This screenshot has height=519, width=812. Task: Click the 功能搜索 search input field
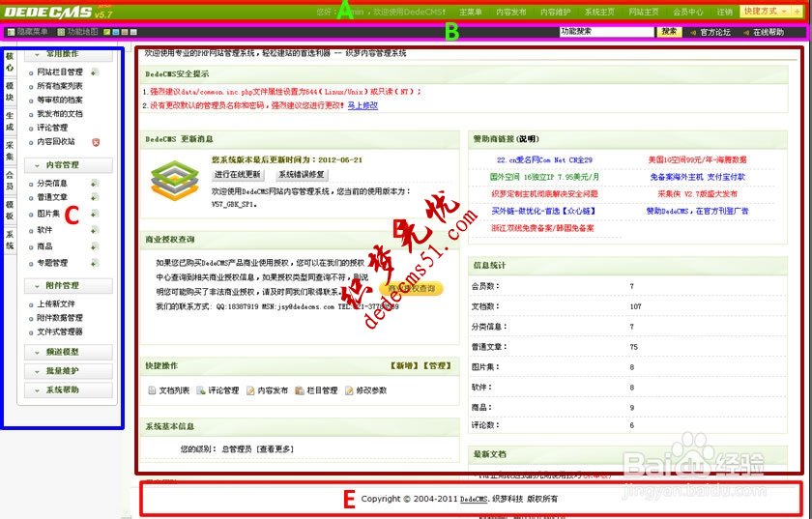tap(607, 32)
